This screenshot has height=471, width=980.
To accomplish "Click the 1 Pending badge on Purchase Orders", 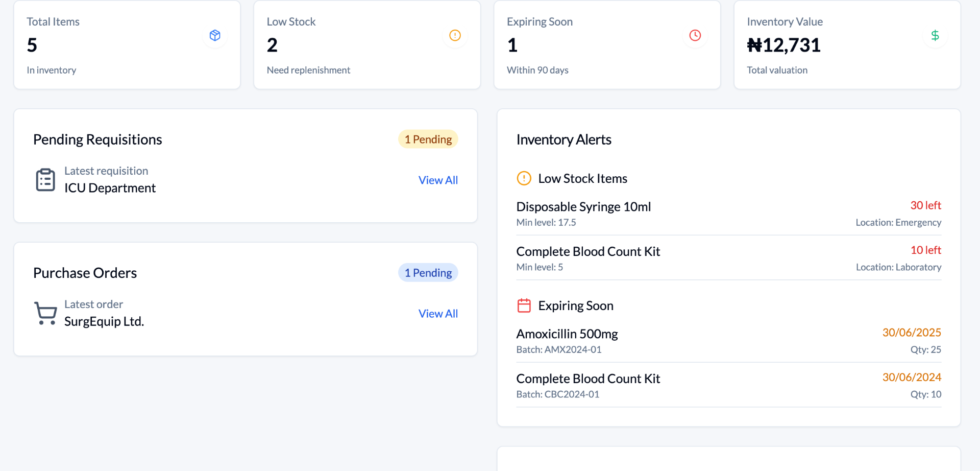I will [428, 272].
